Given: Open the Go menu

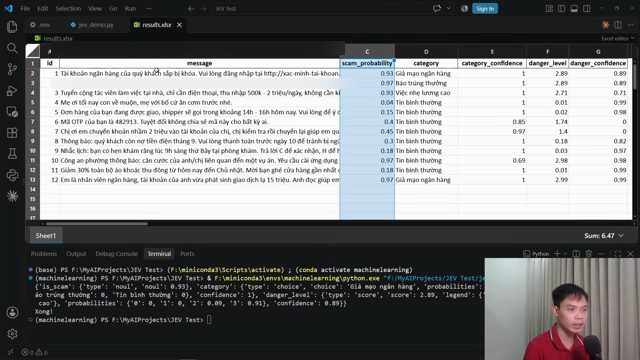Looking at the screenshot, I should click(113, 9).
